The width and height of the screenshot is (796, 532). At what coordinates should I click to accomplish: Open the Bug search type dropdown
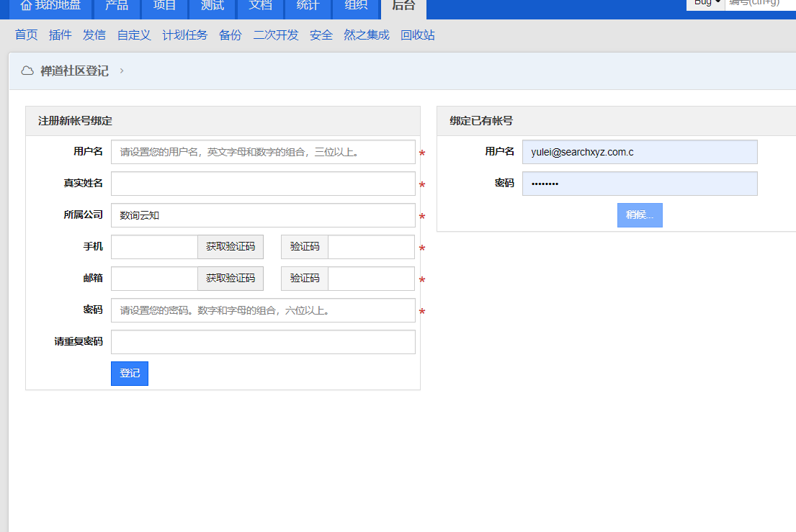706,3
